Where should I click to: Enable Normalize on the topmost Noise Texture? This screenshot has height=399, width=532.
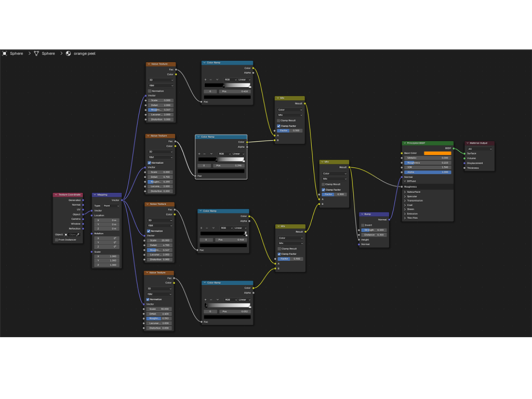[150, 90]
